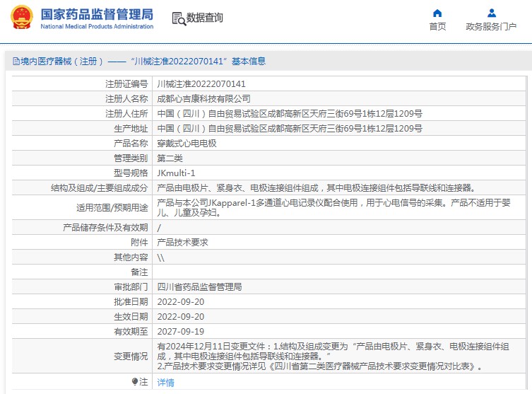Click the 变更情况 label
Viewport: 532px width, 394px height.
(131, 357)
